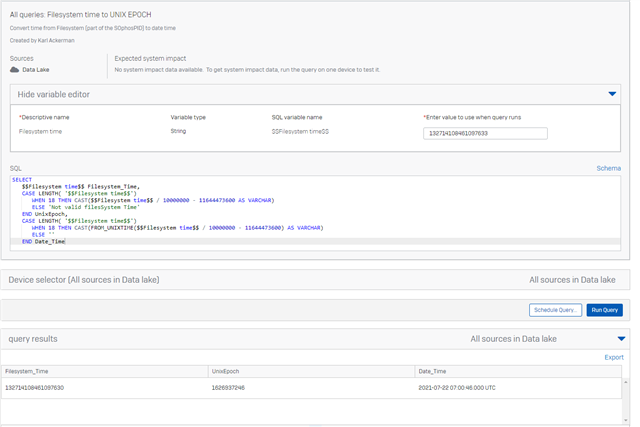Click the Filesystem time descriptive name
The height and width of the screenshot is (427, 640).
40,131
